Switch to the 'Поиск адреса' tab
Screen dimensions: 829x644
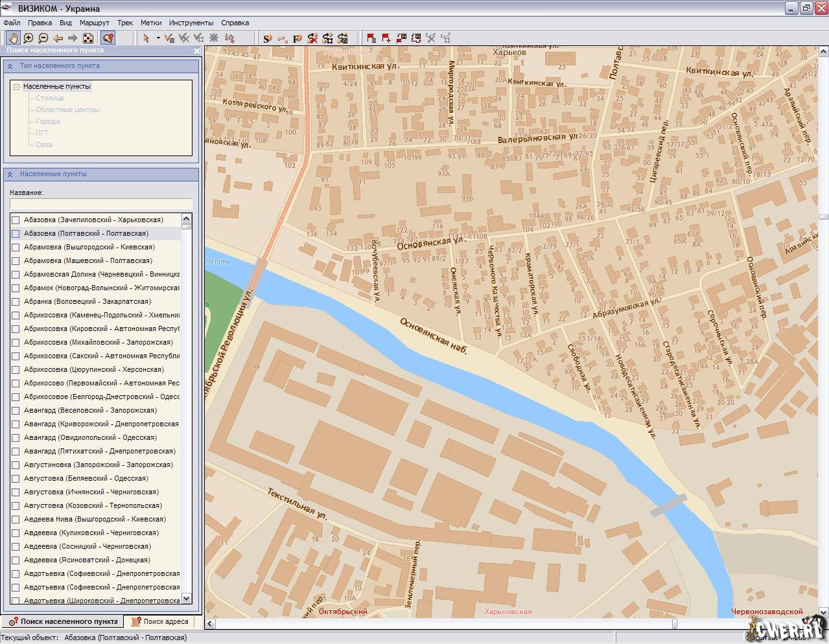pos(160,621)
